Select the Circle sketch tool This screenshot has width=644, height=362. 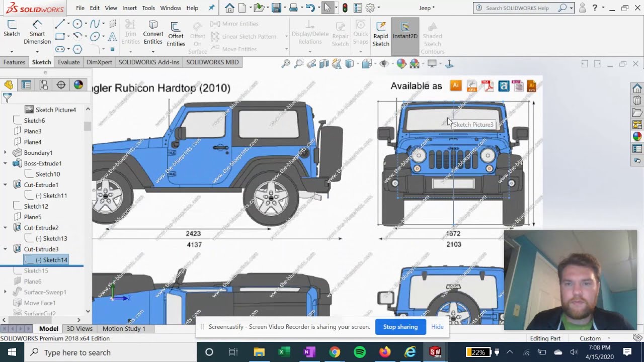[77, 24]
